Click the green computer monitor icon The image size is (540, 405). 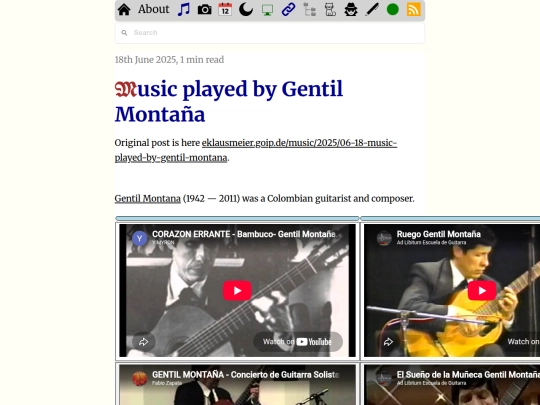click(267, 10)
